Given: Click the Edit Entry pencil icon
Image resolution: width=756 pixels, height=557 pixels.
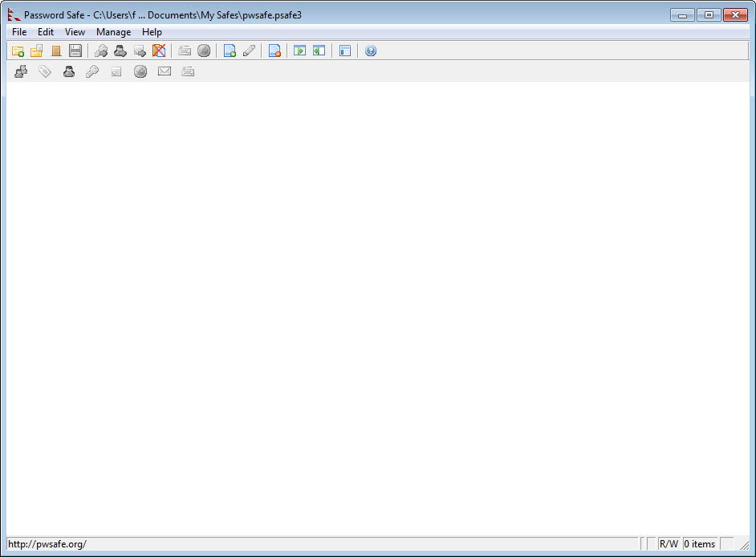Looking at the screenshot, I should click(x=250, y=51).
